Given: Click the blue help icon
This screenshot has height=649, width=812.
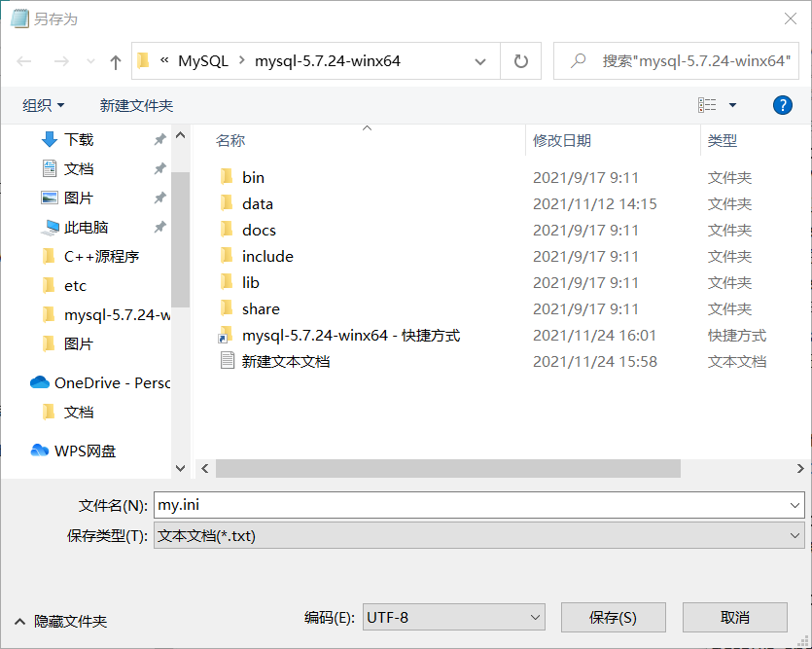Looking at the screenshot, I should click(x=782, y=105).
